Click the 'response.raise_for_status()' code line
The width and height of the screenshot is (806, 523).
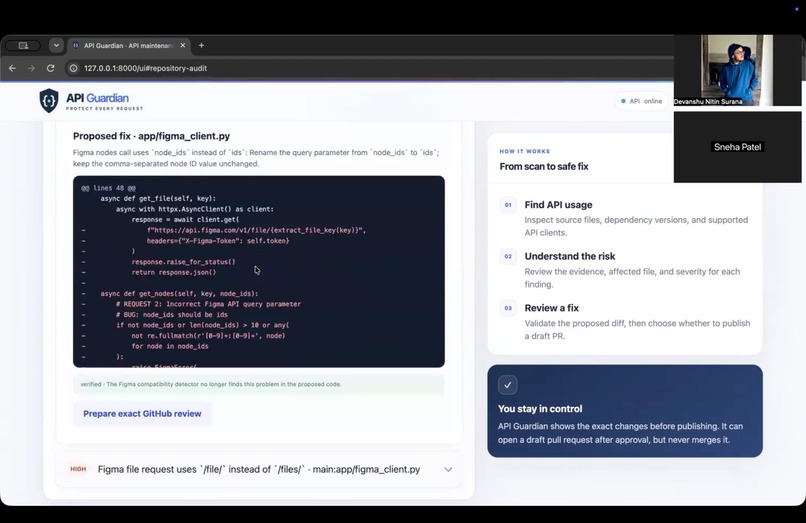tap(183, 262)
